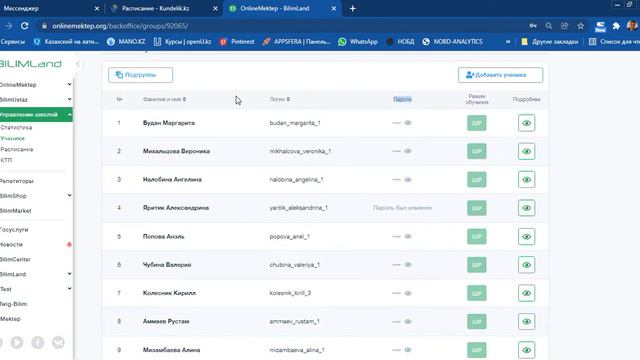The image size is (640, 360).
Task: Bookmark this page with star icon
Action: pos(580,26)
